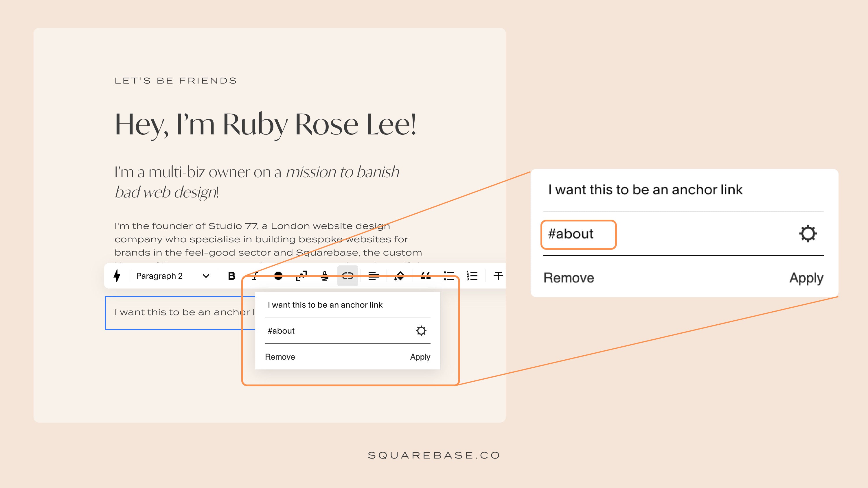The height and width of the screenshot is (488, 868).
Task: Open the Paragraph 2 text style dropdown
Action: click(x=172, y=276)
